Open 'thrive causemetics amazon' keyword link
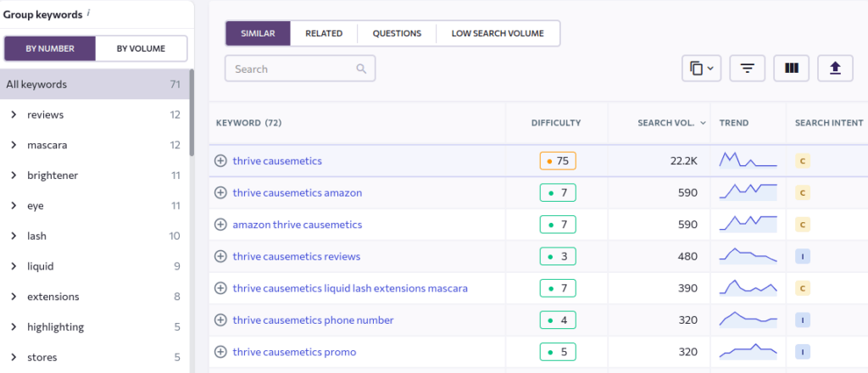This screenshot has width=868, height=373. (298, 193)
